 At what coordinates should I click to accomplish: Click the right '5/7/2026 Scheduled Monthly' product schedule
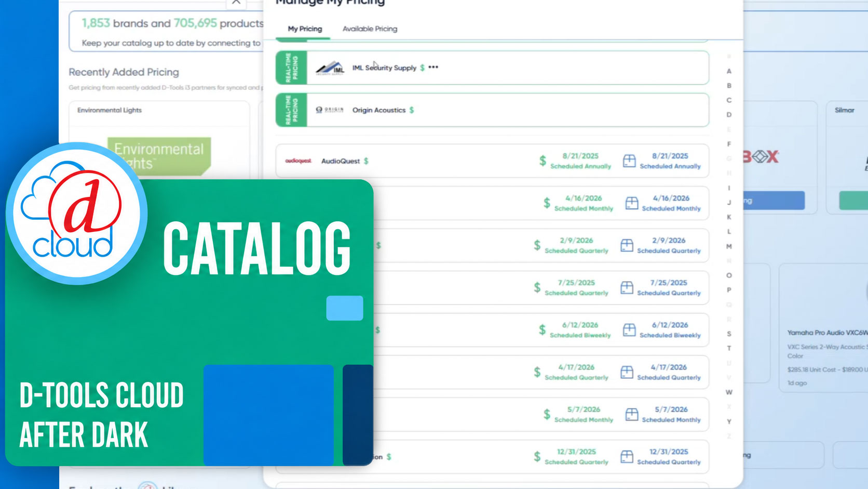pyautogui.click(x=671, y=414)
